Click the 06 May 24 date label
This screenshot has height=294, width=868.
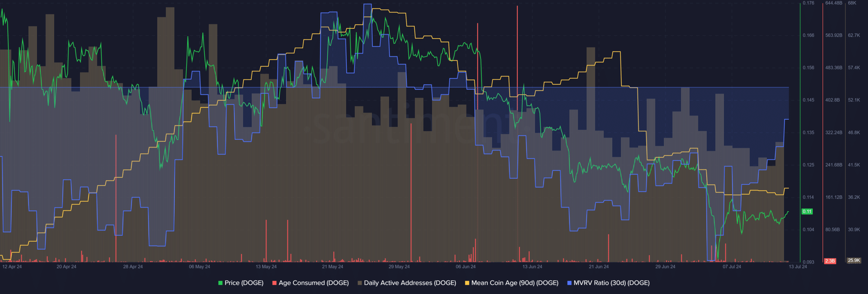point(199,267)
